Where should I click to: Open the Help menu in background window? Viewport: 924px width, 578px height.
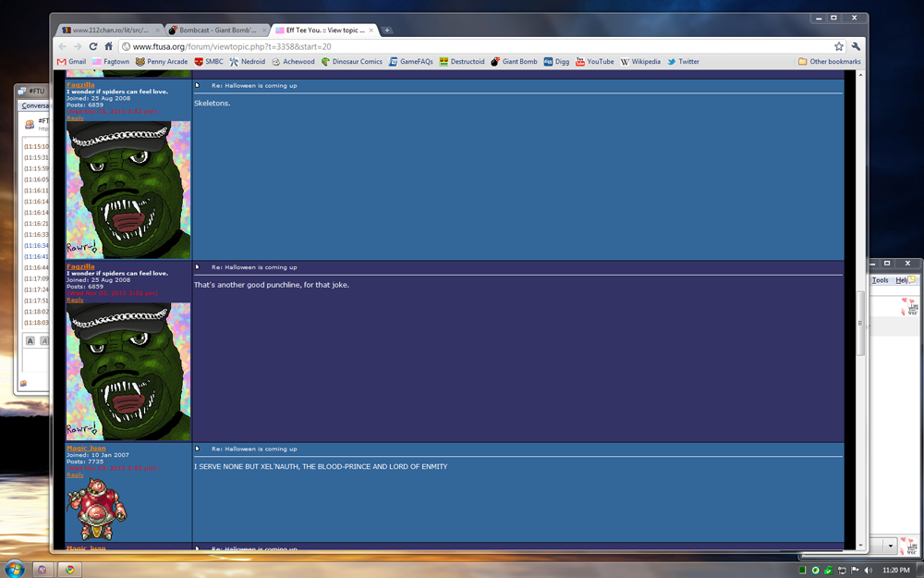click(x=902, y=280)
